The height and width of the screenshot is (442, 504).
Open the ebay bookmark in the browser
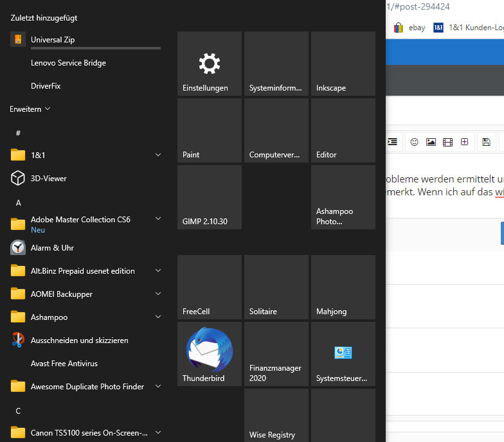pos(410,28)
